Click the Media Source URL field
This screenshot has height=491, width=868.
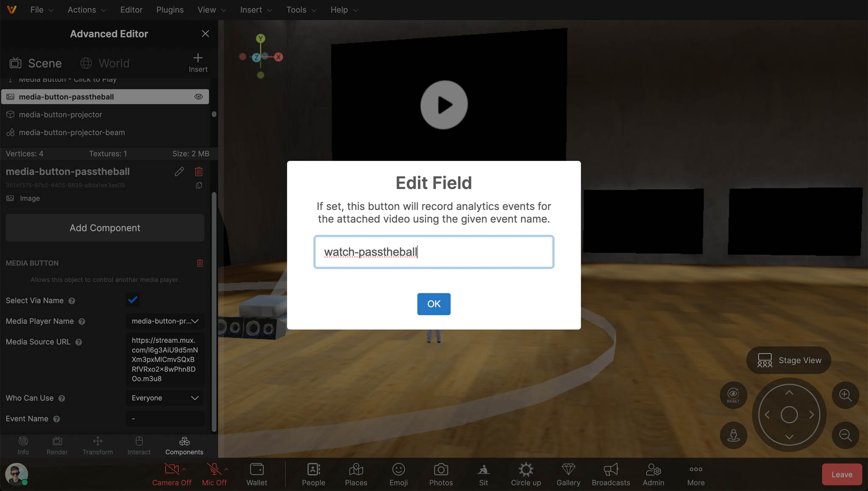(x=165, y=359)
